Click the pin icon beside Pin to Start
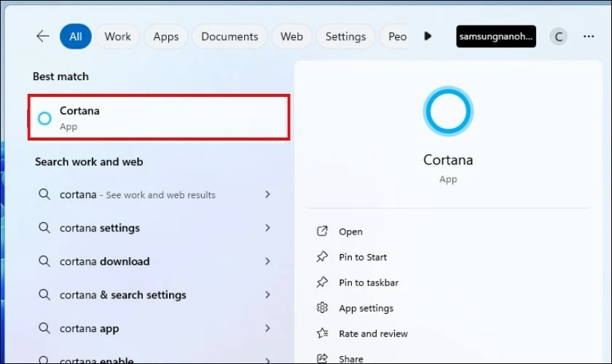The image size is (612, 364). [322, 257]
